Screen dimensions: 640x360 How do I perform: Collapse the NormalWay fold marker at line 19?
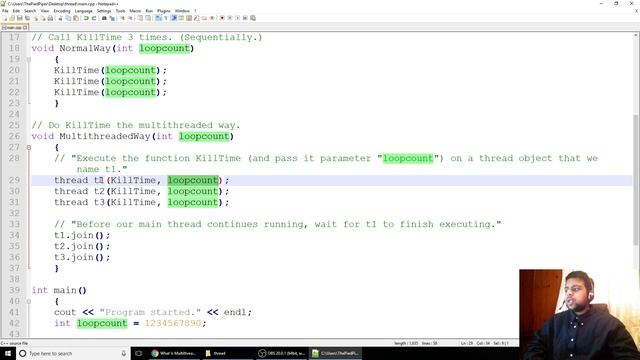pyautogui.click(x=29, y=59)
